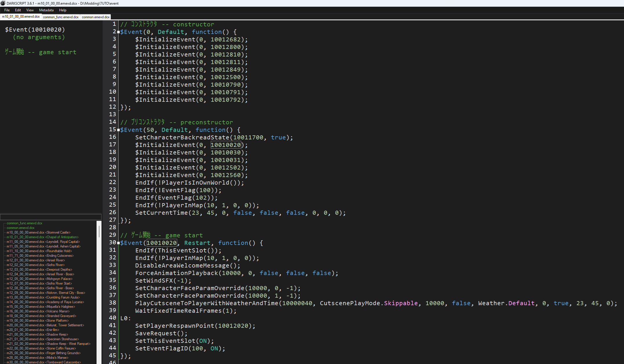
Task: Open Midra's Manse event file
Action: (x=37, y=358)
